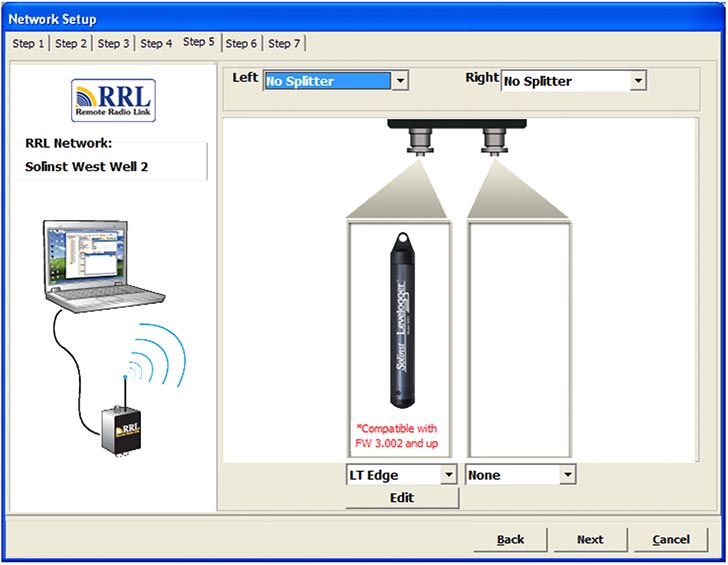Click the Next button
This screenshot has width=728, height=565.
(590, 539)
